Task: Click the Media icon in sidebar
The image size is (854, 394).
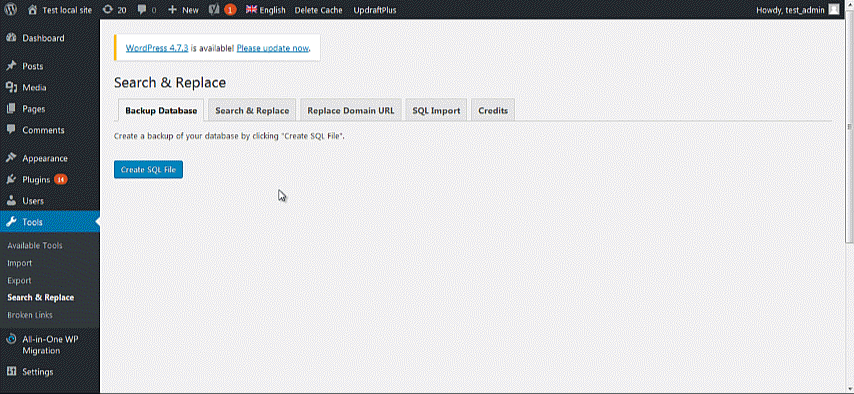Action: click(x=10, y=87)
